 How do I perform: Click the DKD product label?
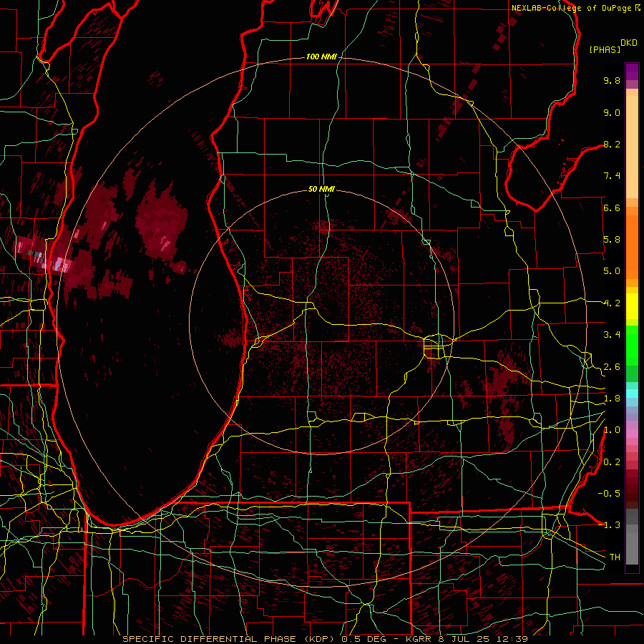(x=629, y=43)
